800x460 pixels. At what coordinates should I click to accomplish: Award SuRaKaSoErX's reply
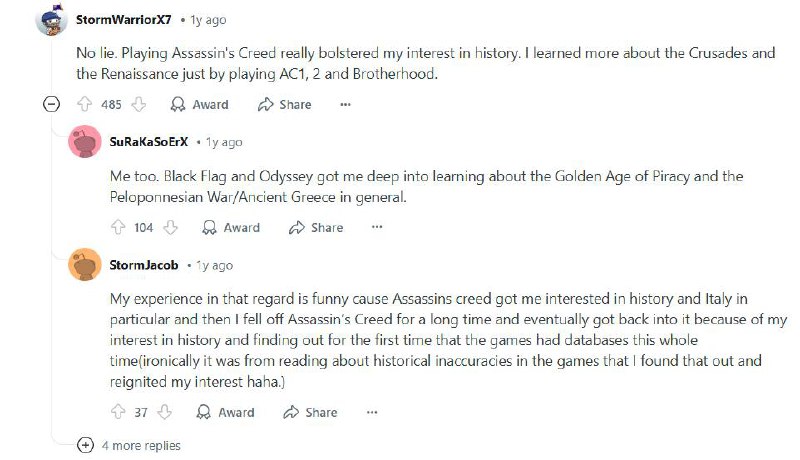[x=231, y=227]
